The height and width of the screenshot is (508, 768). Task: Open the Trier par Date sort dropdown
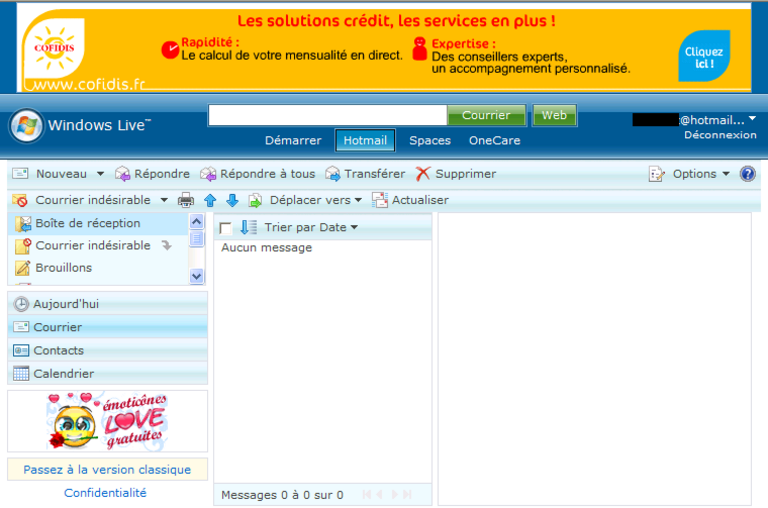(354, 227)
